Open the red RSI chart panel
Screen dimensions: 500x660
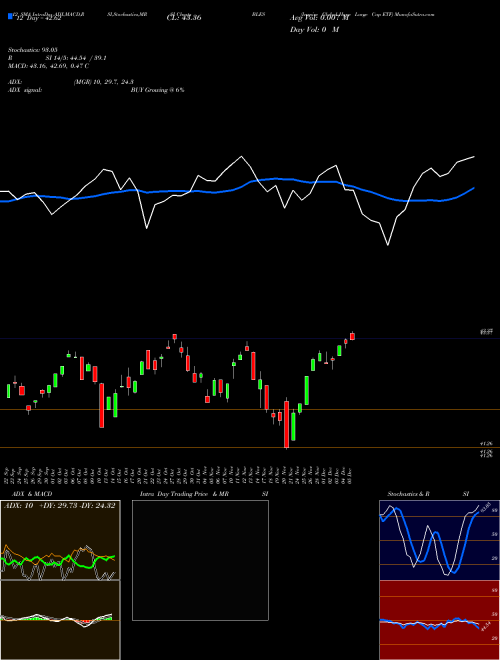pos(439,620)
